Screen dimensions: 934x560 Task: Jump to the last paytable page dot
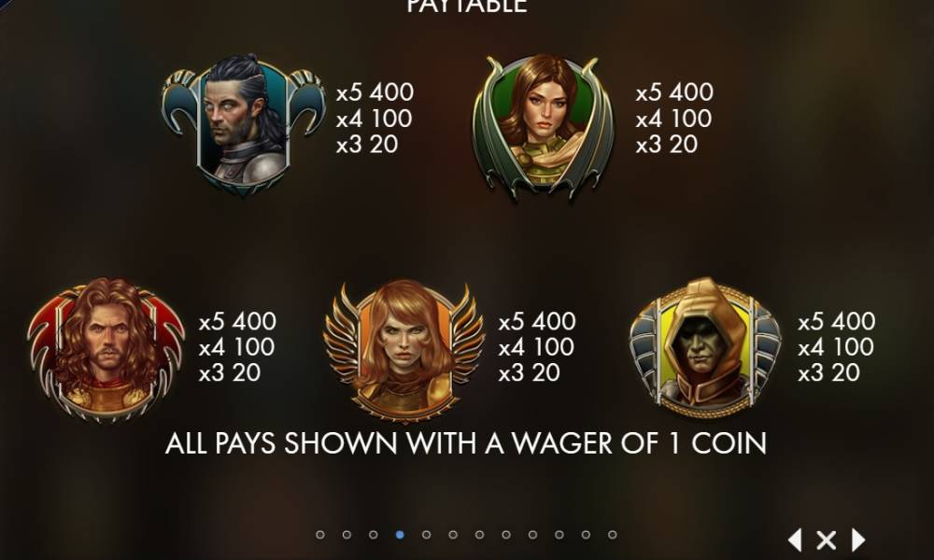point(613,535)
